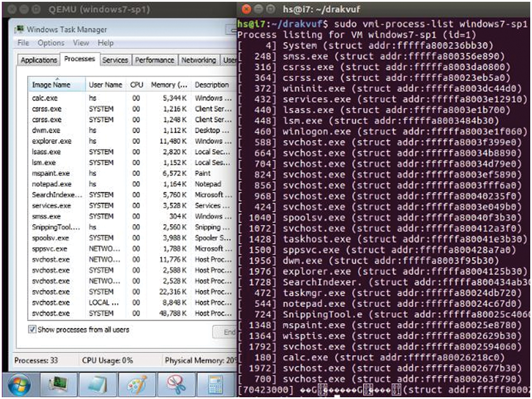The image size is (532, 399).
Task: Toggle Show processes from all users
Action: pos(32,330)
